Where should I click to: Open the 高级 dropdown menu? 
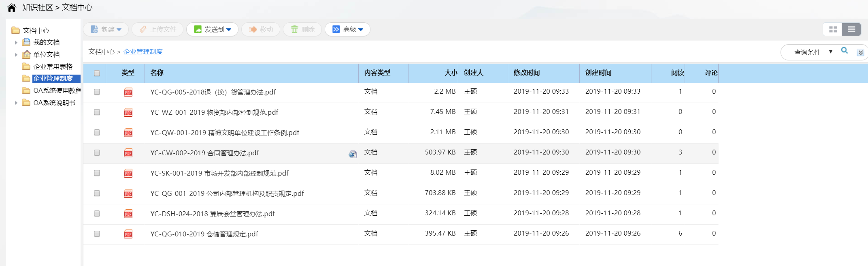tap(348, 29)
